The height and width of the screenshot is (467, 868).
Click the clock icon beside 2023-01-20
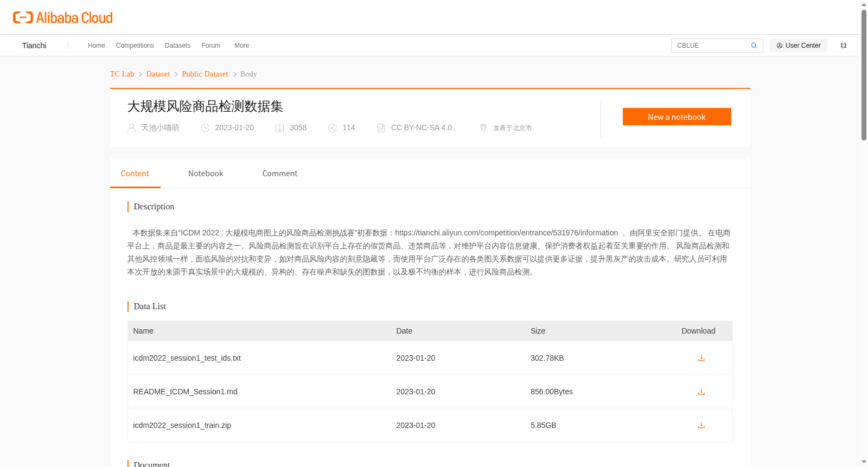pyautogui.click(x=205, y=128)
